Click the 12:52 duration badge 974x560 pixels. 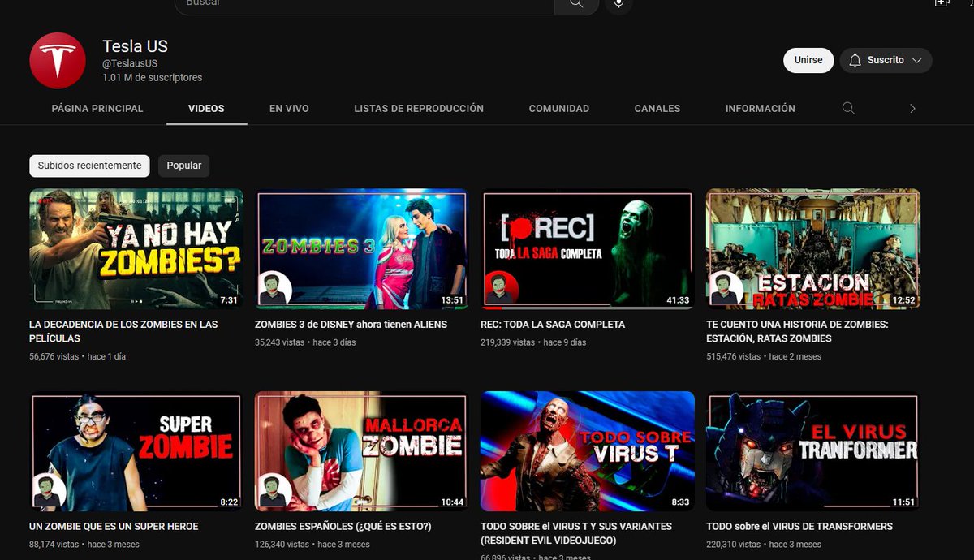pos(903,300)
